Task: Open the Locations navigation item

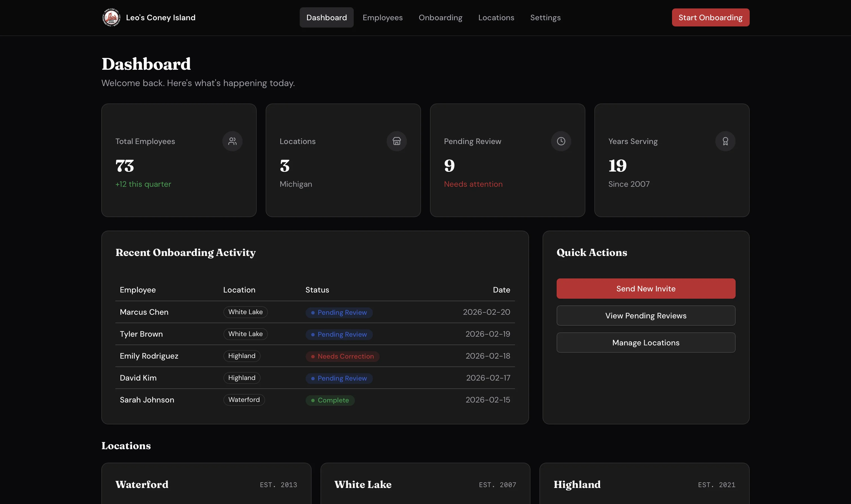Action: [x=496, y=17]
